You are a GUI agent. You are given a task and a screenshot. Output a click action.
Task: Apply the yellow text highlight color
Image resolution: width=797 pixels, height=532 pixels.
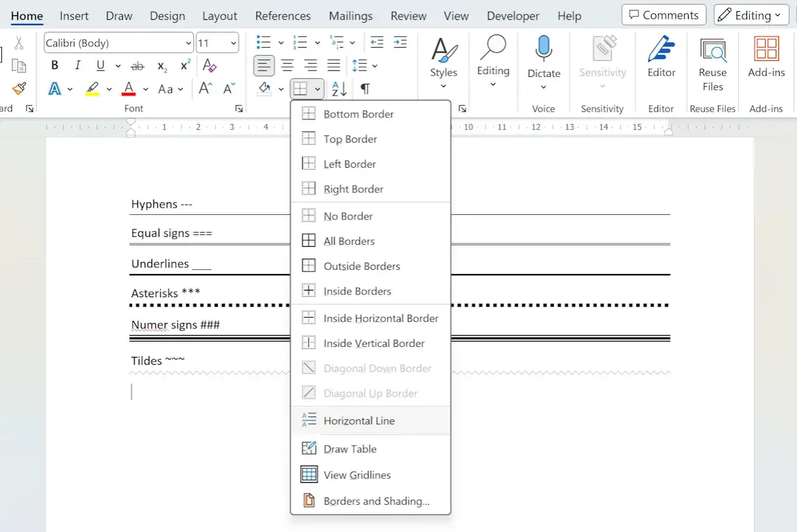click(x=92, y=88)
